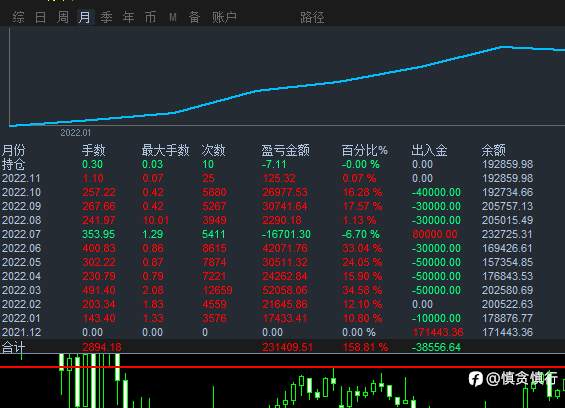Select the 2022.10 month row
This screenshot has width=565, height=408.
click(267, 192)
